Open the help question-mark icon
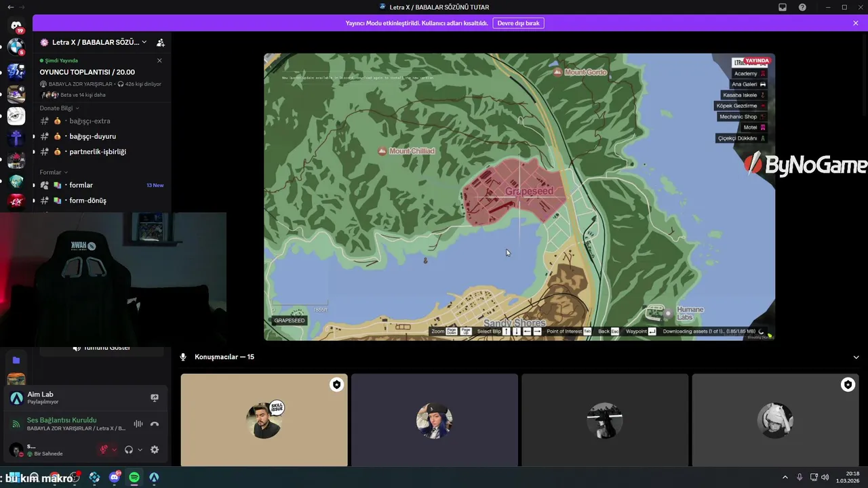The image size is (868, 488). coord(803,7)
